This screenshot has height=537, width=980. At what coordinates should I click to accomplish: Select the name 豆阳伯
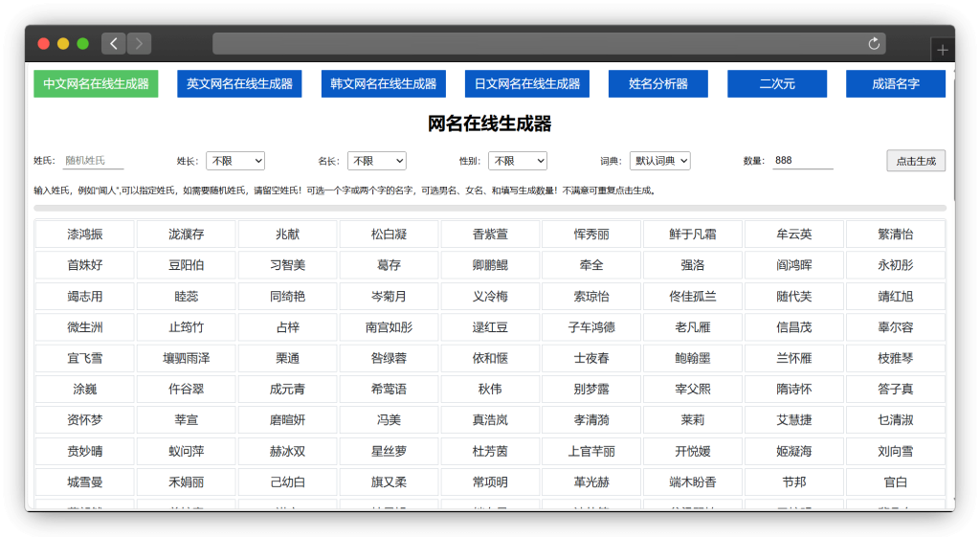click(x=187, y=265)
